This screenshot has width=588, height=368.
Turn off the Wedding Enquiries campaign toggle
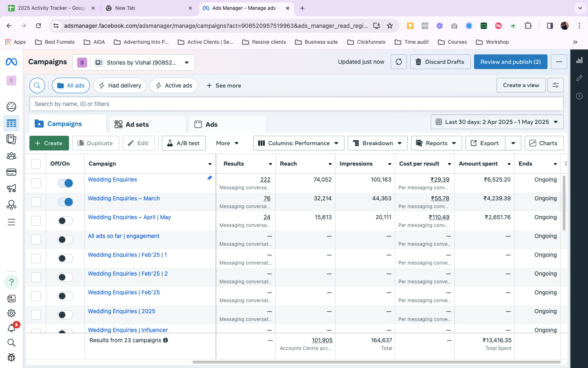click(x=65, y=183)
